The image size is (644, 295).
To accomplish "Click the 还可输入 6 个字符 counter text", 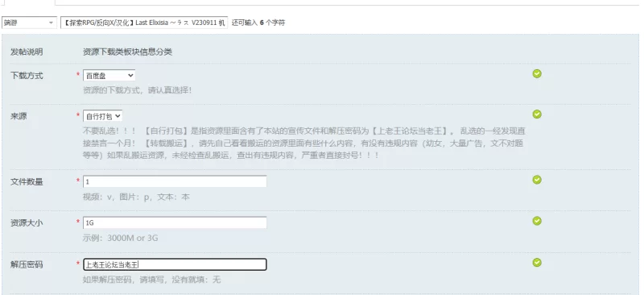I will click(x=258, y=23).
